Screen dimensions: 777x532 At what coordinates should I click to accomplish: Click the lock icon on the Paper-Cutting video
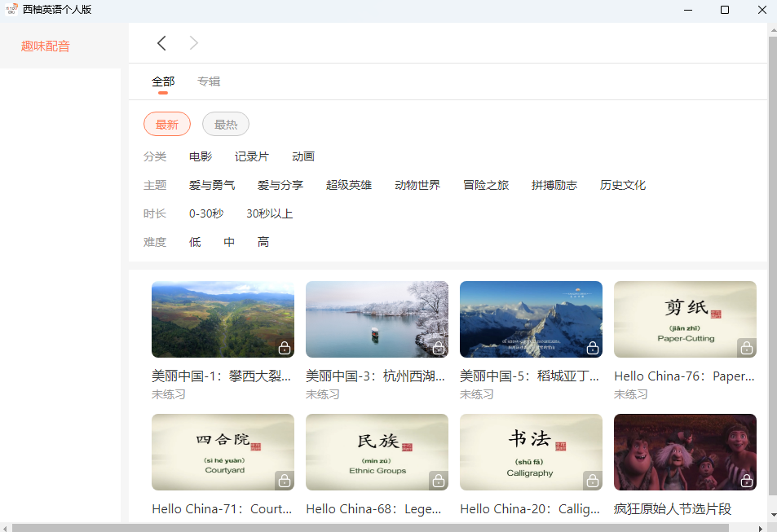coord(746,347)
